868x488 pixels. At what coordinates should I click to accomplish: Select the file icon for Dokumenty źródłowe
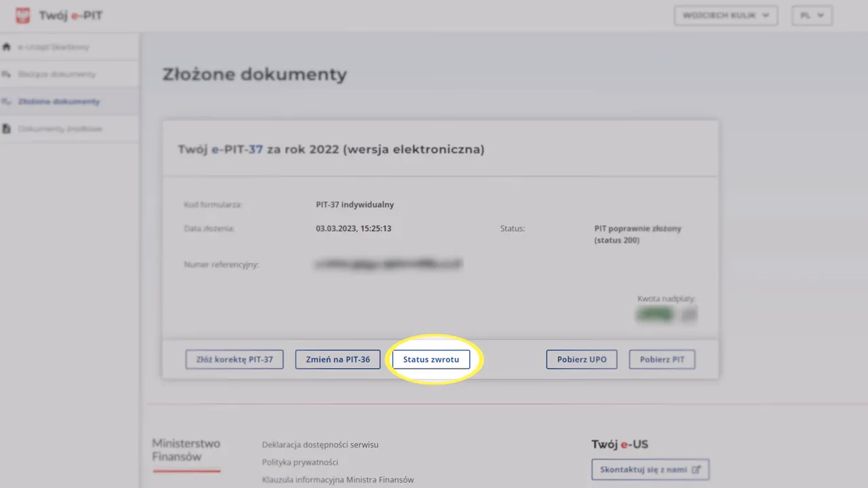point(7,128)
